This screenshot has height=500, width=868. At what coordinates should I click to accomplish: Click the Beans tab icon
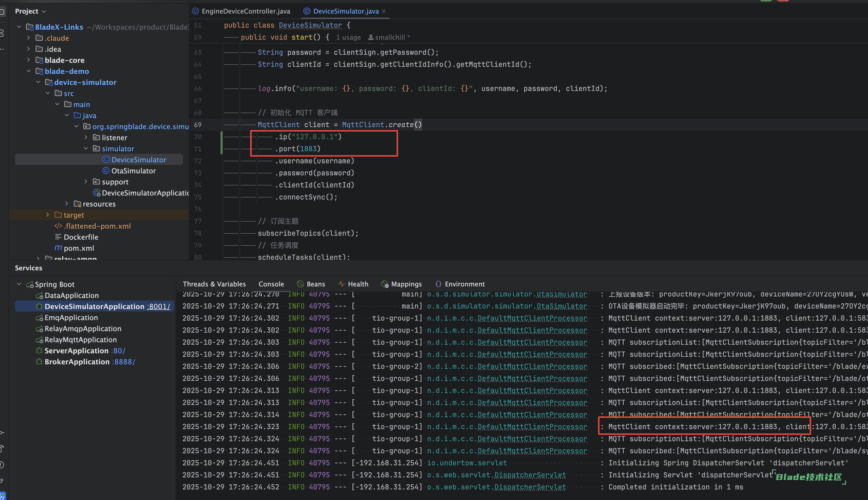point(300,284)
